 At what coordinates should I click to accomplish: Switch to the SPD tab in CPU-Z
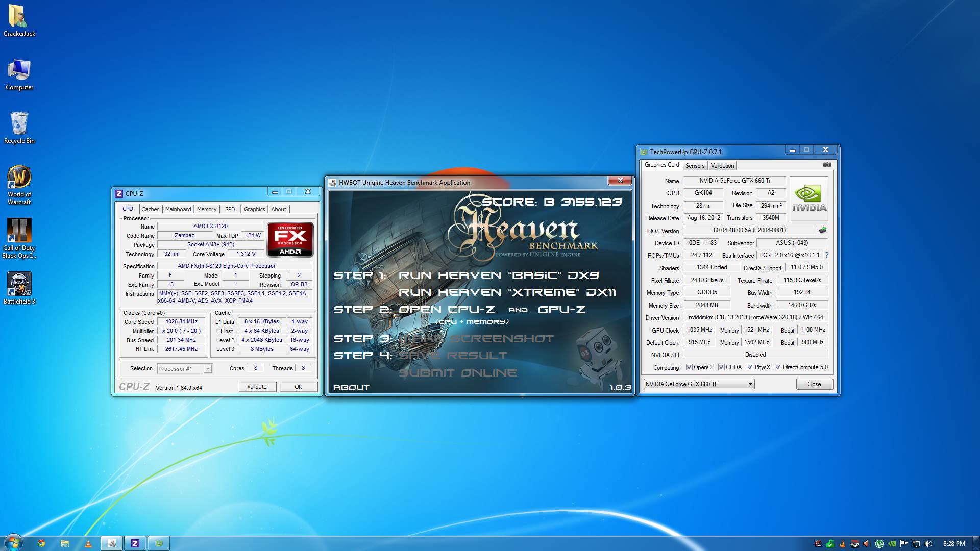[x=230, y=209]
